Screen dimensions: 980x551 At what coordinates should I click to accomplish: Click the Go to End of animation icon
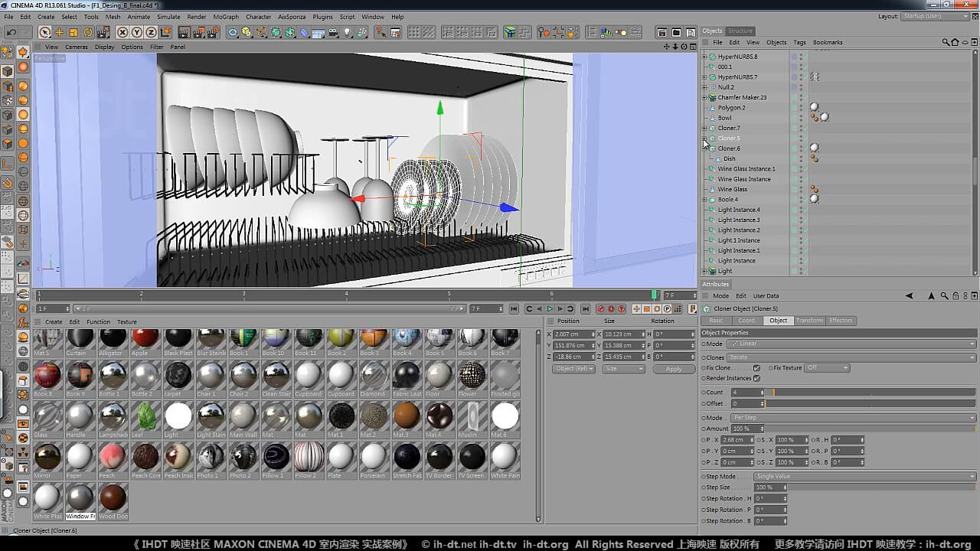(x=586, y=309)
